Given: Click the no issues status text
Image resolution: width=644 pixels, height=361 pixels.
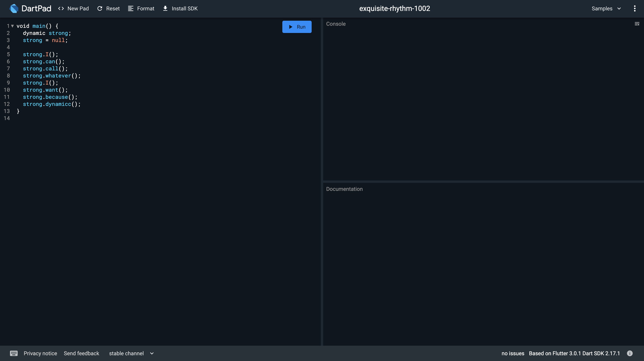Looking at the screenshot, I should [513, 353].
